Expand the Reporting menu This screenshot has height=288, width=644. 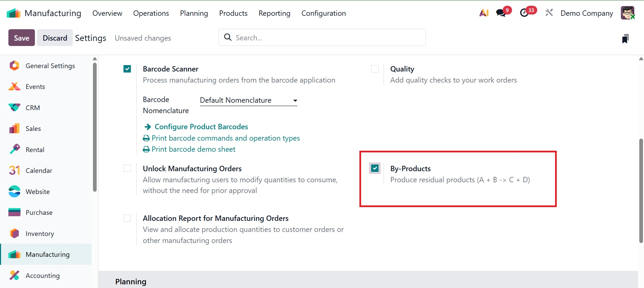click(x=274, y=13)
